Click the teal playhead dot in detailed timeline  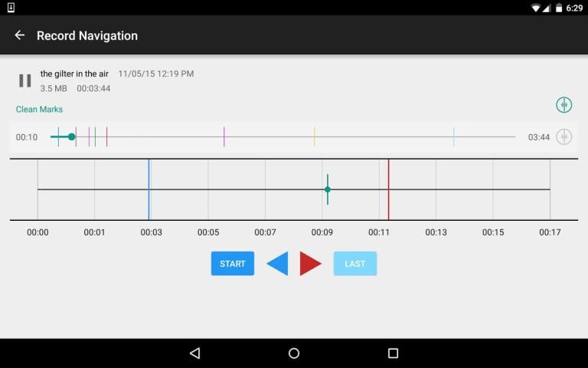pos(328,189)
